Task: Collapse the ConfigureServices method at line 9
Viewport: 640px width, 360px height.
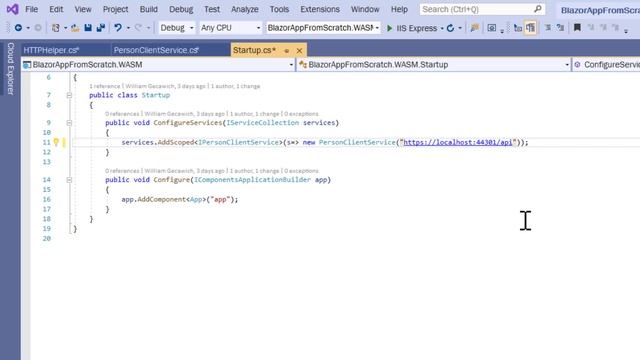Action: pos(69,123)
